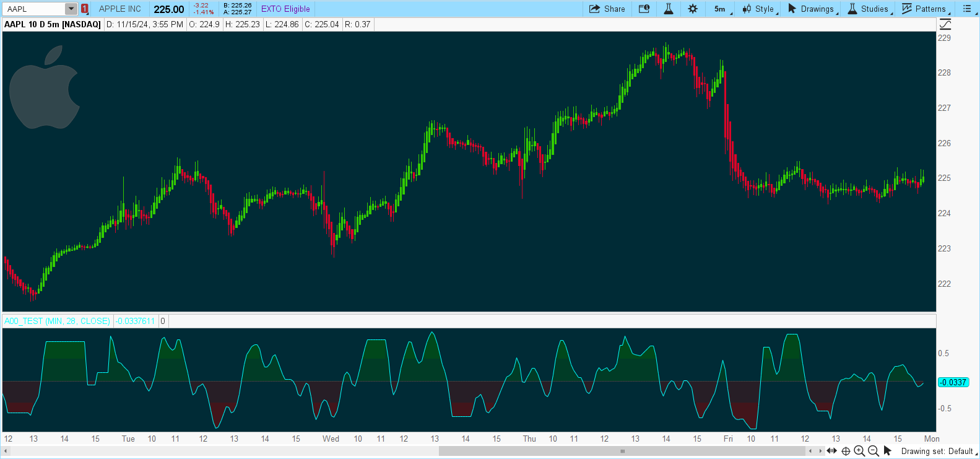Screen dimensions: 980x459
Task: Click the Fri label on time axis
Action: pyautogui.click(x=728, y=439)
